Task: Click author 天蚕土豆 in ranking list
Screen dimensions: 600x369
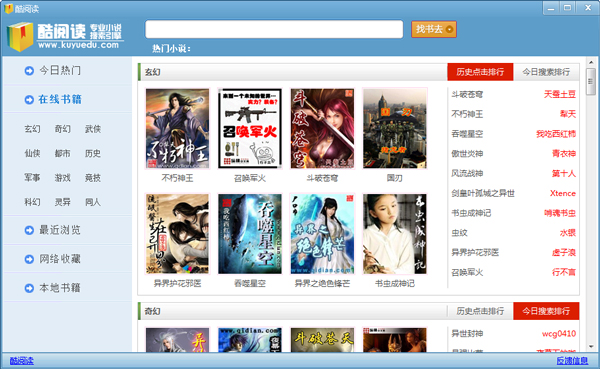Action: pos(560,94)
